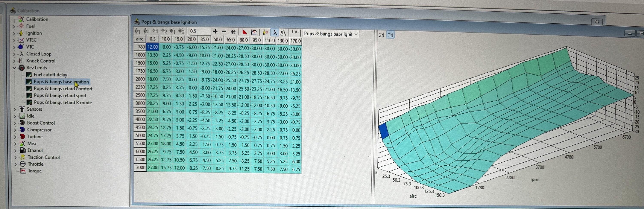644x209 pixels.
Task: Toggle the Live tuning button
Action: point(295,32)
